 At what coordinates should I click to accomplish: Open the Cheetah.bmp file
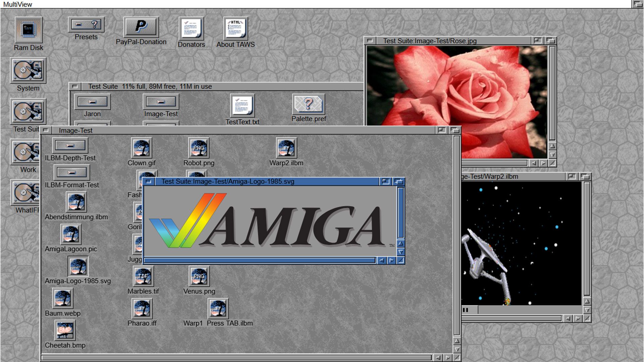tap(65, 330)
